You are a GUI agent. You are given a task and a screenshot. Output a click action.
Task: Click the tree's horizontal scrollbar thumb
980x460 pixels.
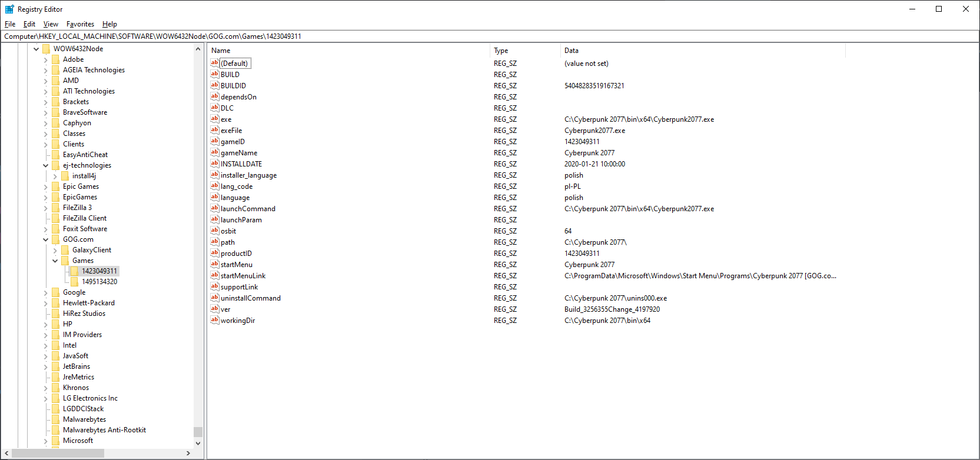point(58,453)
